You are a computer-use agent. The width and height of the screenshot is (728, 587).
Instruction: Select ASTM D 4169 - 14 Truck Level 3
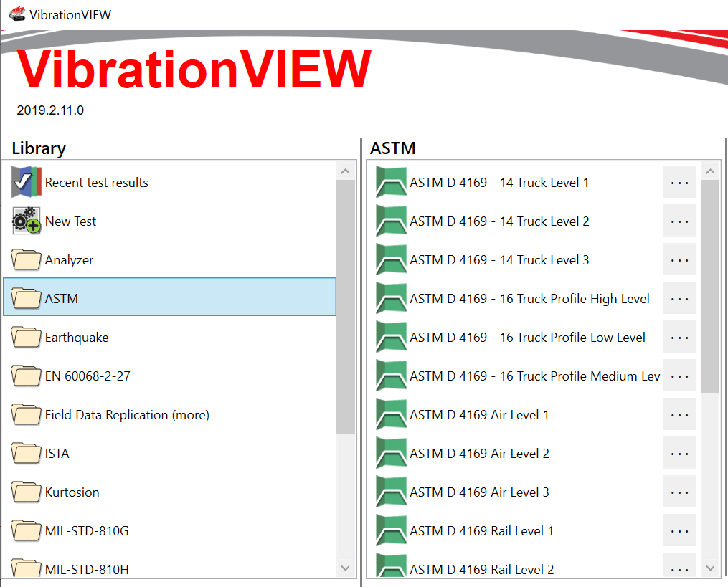[x=499, y=260]
